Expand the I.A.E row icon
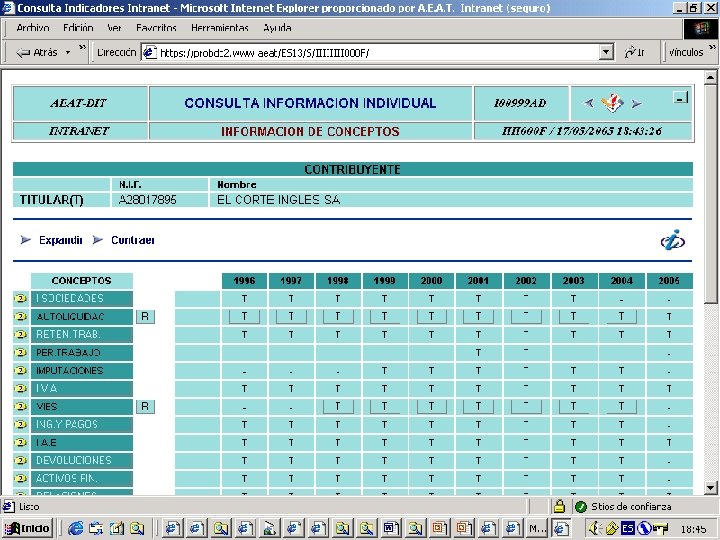 pyautogui.click(x=20, y=443)
